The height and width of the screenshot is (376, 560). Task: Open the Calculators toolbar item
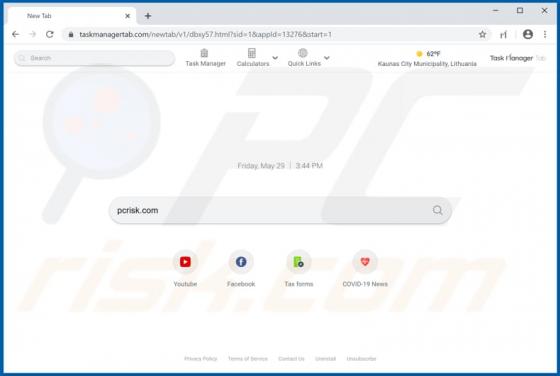click(x=252, y=58)
